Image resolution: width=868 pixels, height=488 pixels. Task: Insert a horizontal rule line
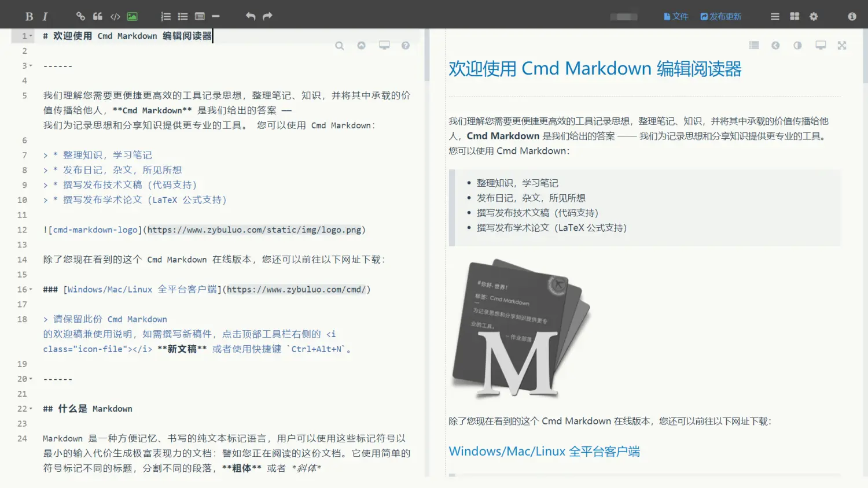[x=216, y=16]
